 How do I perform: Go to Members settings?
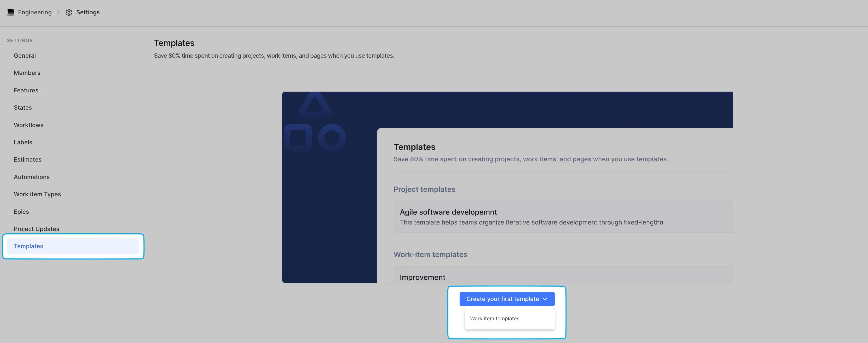[x=27, y=73]
